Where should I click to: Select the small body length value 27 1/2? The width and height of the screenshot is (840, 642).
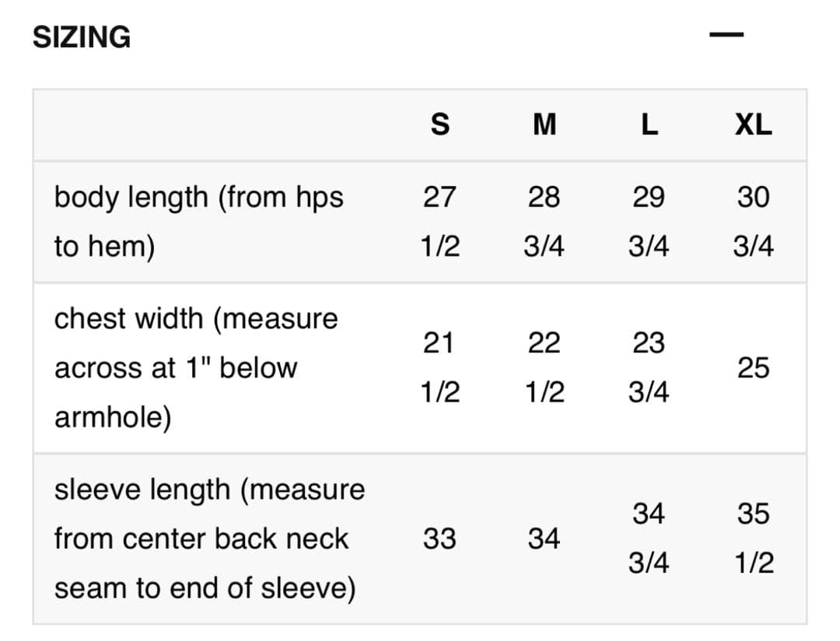pos(439,222)
